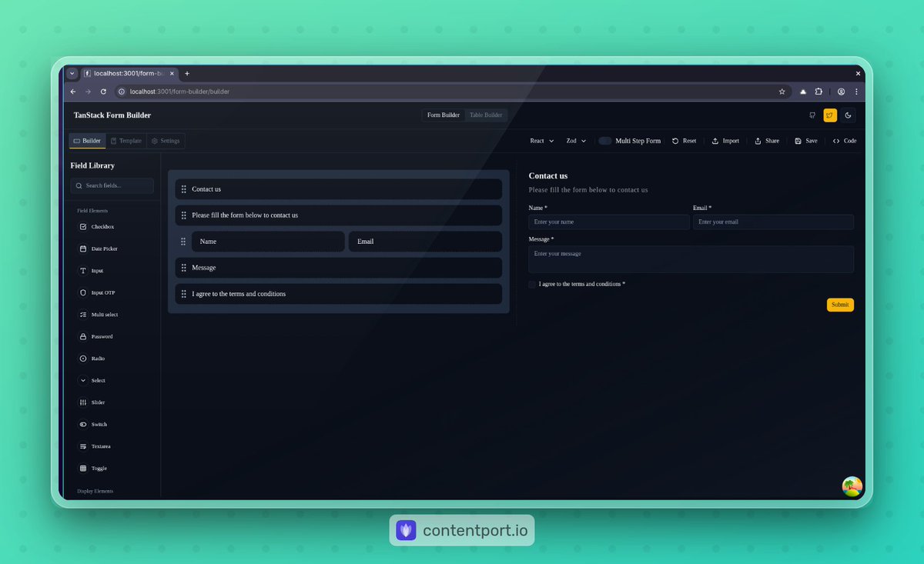924x564 pixels.
Task: Open the React framework dropdown
Action: click(542, 141)
